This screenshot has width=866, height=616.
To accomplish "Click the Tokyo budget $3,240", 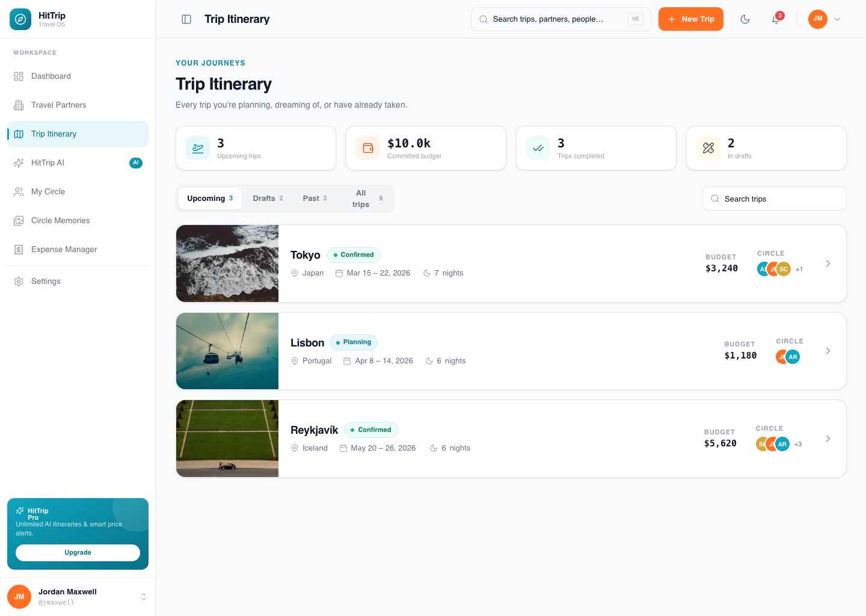I will click(722, 268).
